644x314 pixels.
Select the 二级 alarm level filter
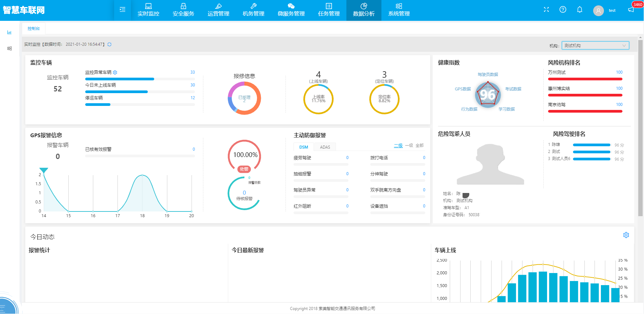(x=398, y=146)
